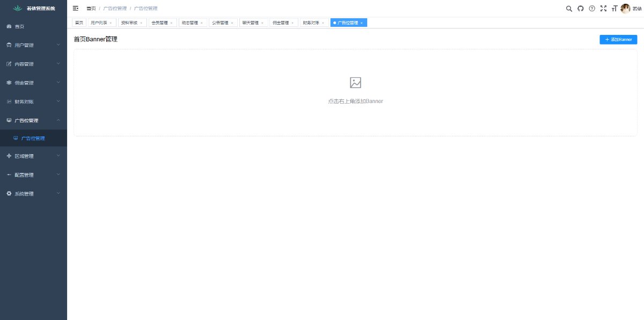Screen dimensions: 644x320
Task: Toggle fullscreen mode icon
Action: (x=603, y=9)
